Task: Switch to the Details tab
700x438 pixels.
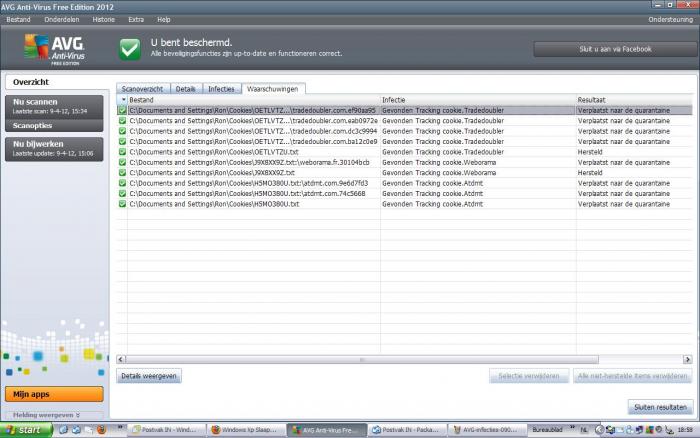Action: pos(186,89)
